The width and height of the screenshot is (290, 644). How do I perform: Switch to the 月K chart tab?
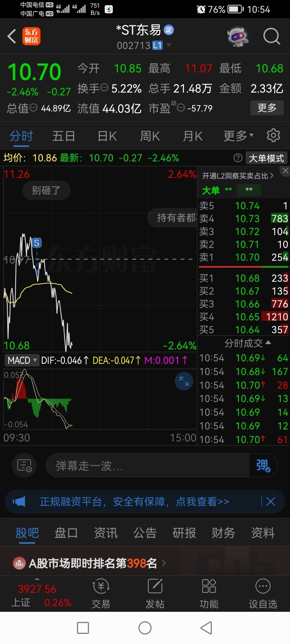point(193,136)
